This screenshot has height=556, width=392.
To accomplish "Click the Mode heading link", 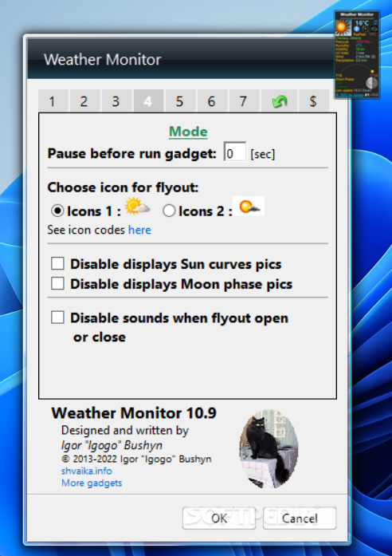I will (x=188, y=132).
